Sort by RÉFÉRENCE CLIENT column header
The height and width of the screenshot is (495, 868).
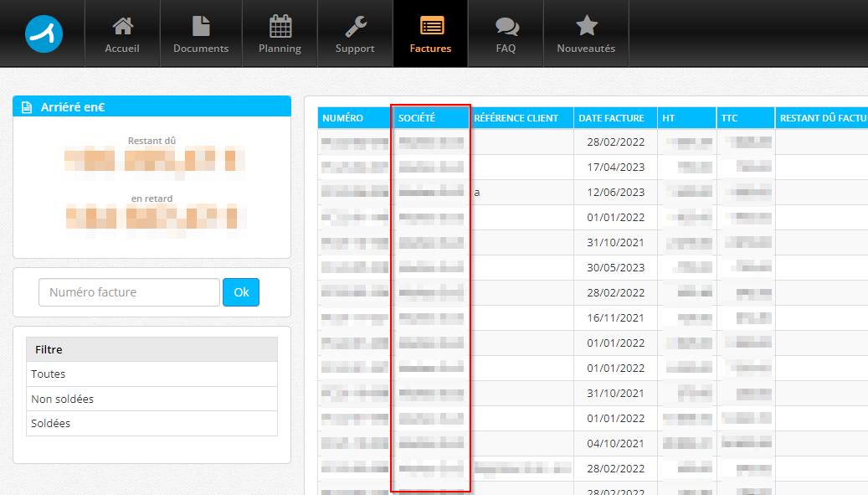point(516,118)
